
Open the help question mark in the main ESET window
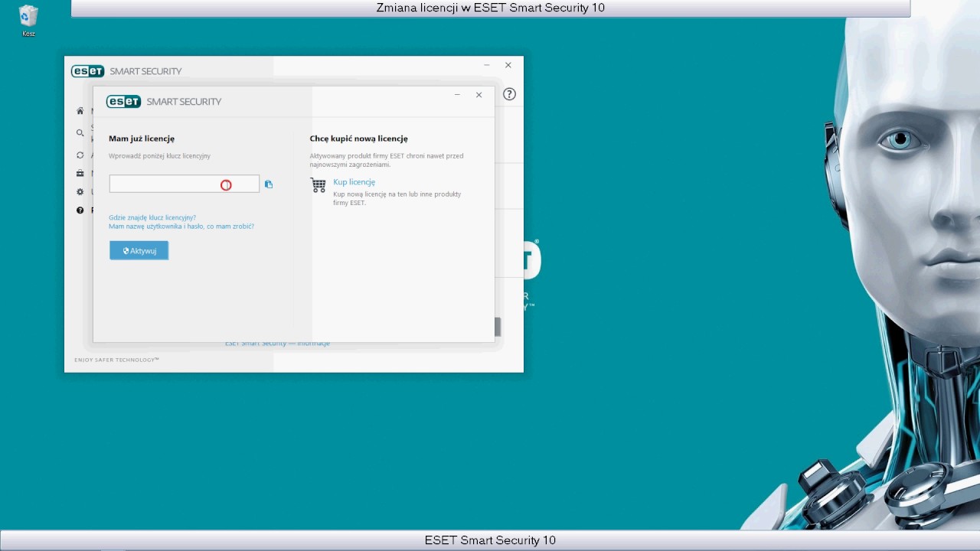point(509,94)
